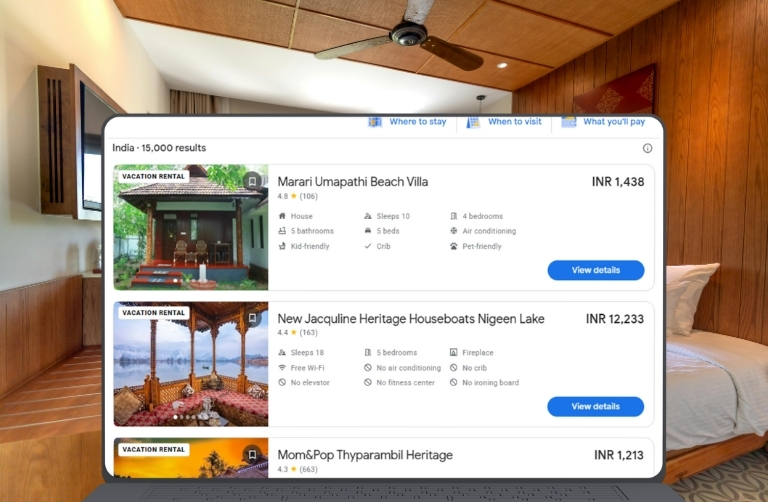Image resolution: width=768 pixels, height=502 pixels.
Task: Click the 5 beds icon
Action: click(368, 231)
